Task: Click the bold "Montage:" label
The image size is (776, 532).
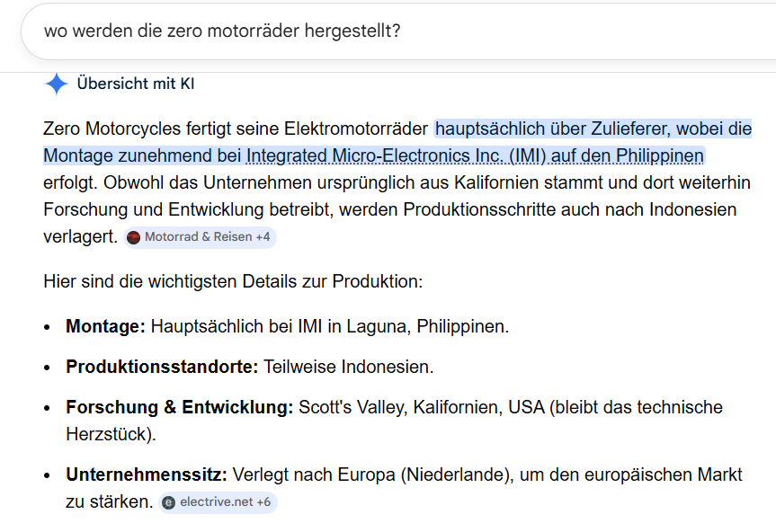Action: (x=105, y=326)
